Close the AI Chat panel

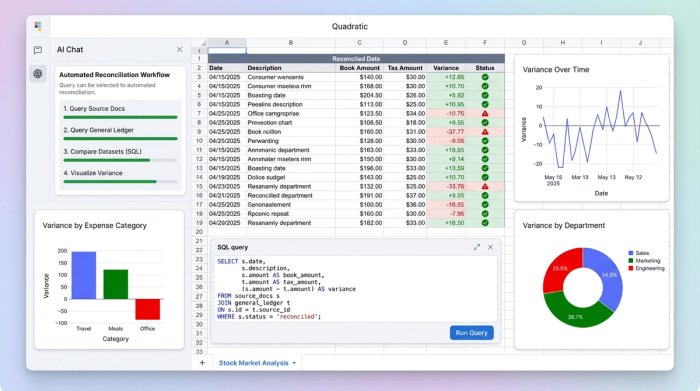pyautogui.click(x=179, y=50)
